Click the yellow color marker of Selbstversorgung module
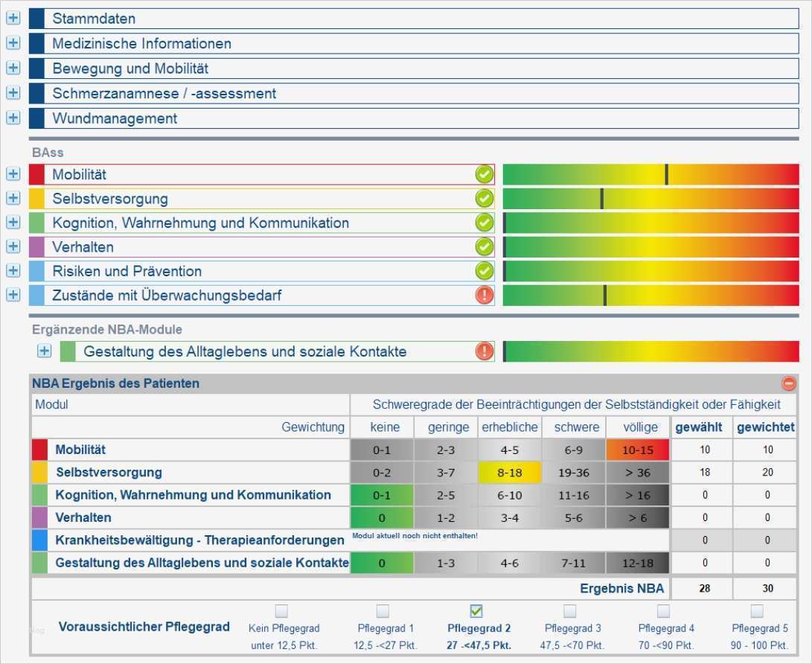The image size is (812, 664). pos(36,198)
